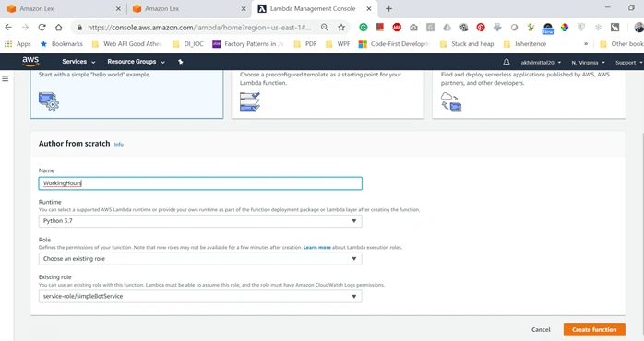The image size is (644, 341).
Task: Reload the page with refresh icon
Action: [x=42, y=28]
